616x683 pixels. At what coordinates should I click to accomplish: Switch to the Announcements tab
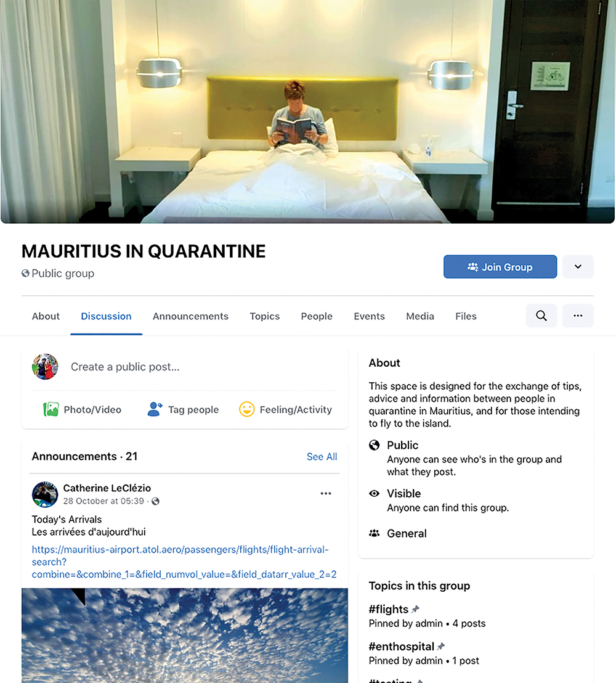point(190,316)
